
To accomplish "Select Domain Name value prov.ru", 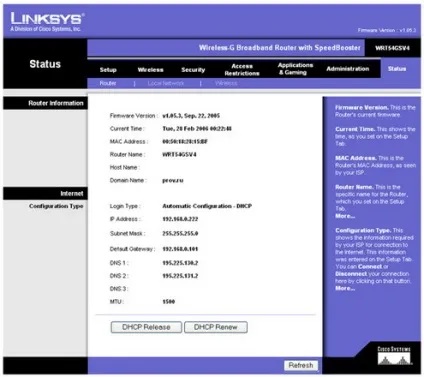I will click(x=173, y=180).
